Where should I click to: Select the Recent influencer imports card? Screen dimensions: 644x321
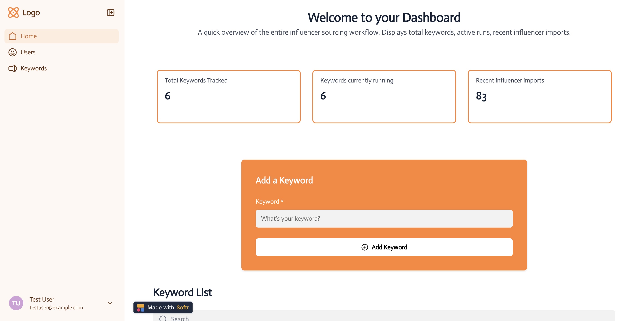click(539, 96)
